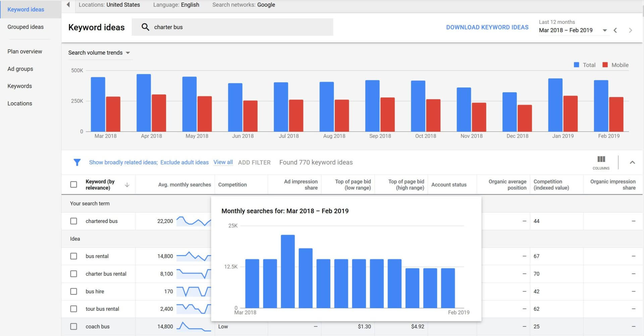
Task: Go to next date range arrow
Action: pyautogui.click(x=630, y=30)
